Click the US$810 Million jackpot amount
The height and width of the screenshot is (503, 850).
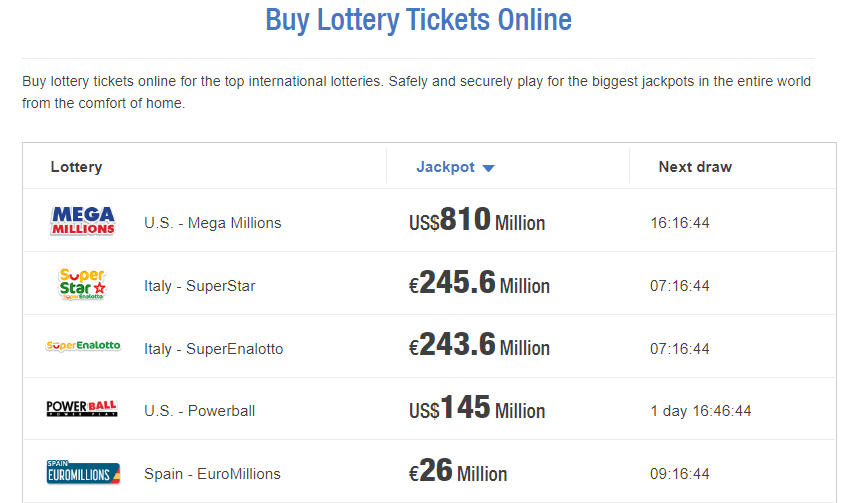tap(477, 221)
